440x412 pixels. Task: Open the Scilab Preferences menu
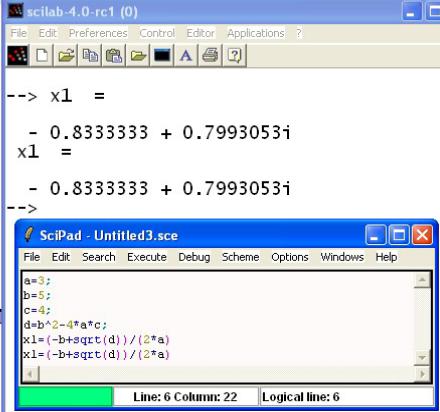tap(98, 33)
